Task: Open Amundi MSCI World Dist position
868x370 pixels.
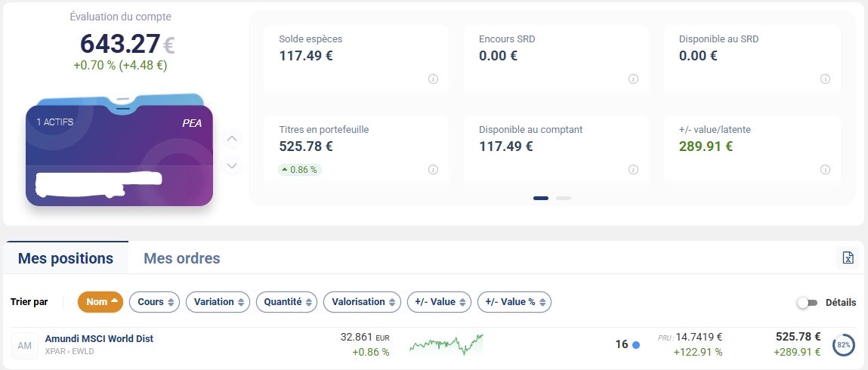Action: point(99,339)
